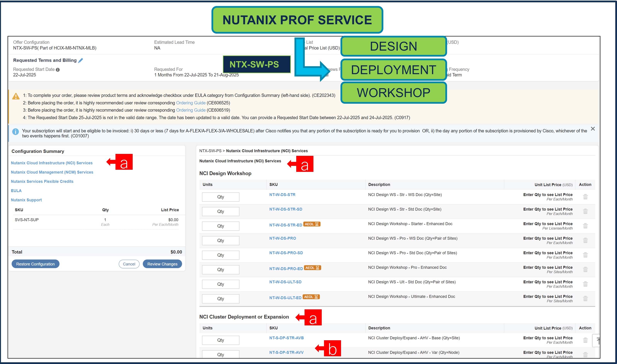Delete the NT-W-DS-STR-ED row
The width and height of the screenshot is (617, 364).
click(x=585, y=226)
